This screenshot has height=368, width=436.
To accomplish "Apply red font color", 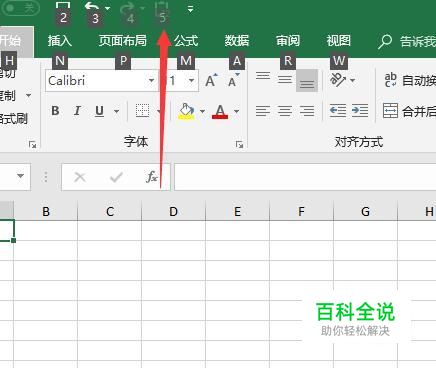I will pyautogui.click(x=220, y=111).
